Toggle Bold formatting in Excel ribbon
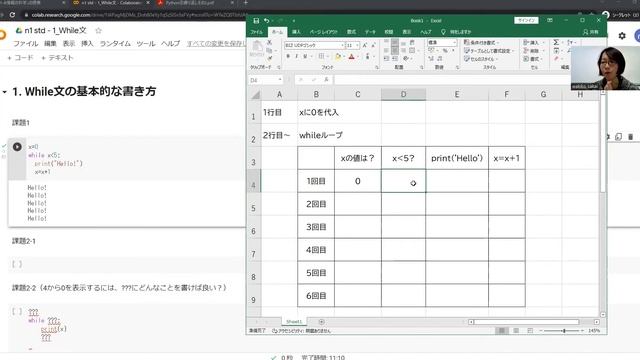Image resolution: width=640 pixels, height=360 pixels. coord(288,56)
